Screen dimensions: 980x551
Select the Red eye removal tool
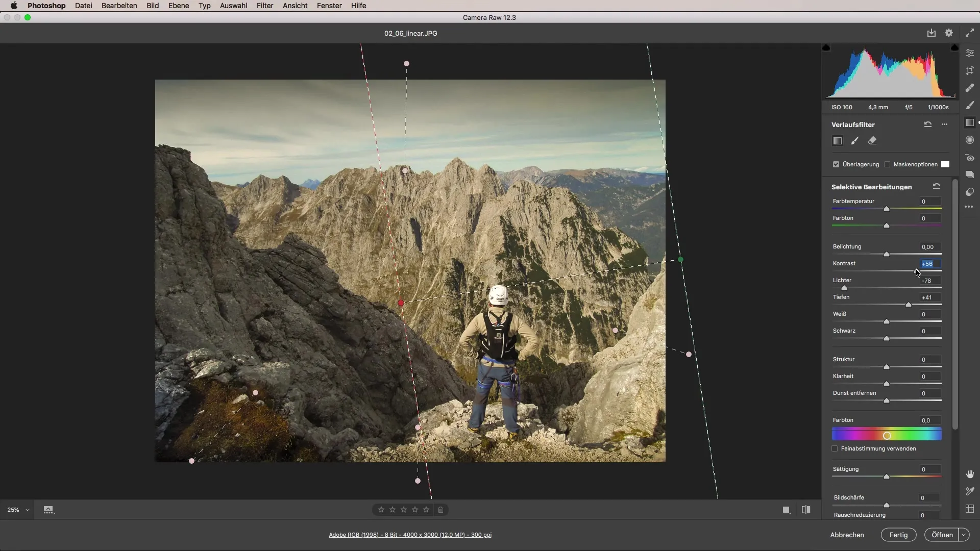click(970, 158)
